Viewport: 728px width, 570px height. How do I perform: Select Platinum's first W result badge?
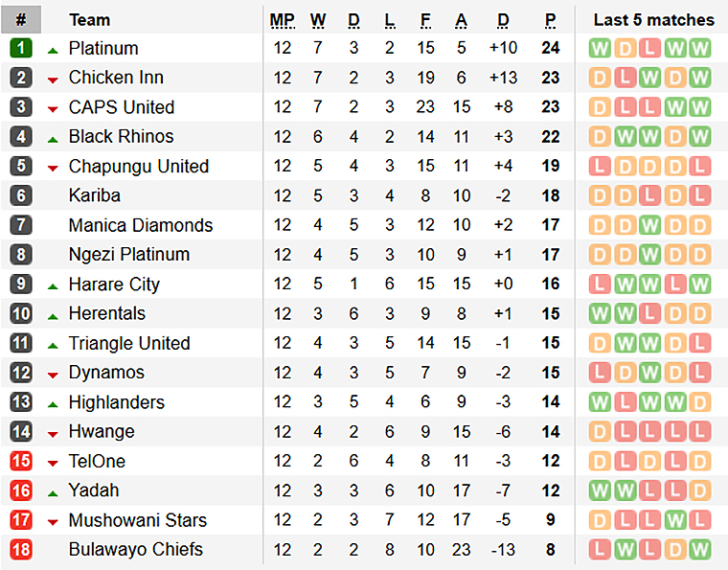(600, 48)
